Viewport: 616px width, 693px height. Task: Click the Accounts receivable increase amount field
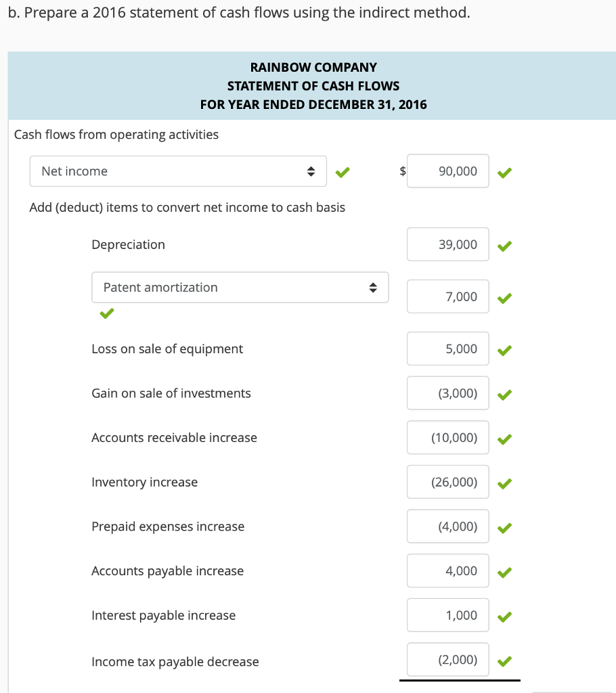point(448,438)
